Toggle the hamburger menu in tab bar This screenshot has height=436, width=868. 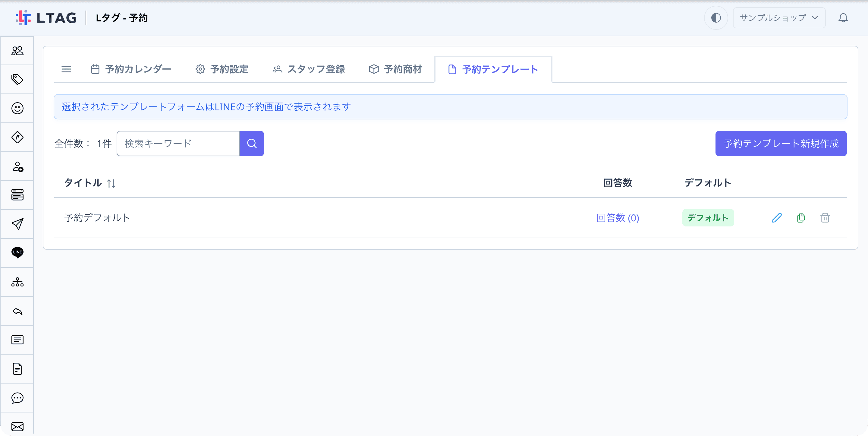(66, 69)
